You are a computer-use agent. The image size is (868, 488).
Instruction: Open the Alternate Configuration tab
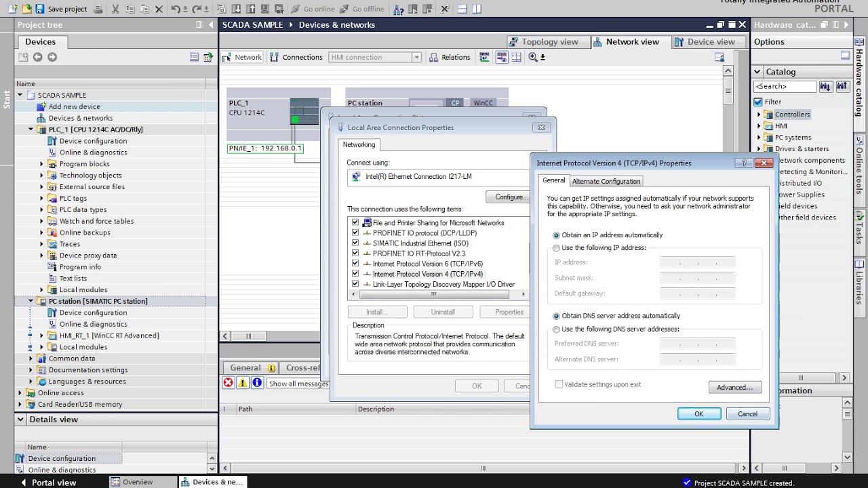tap(606, 181)
